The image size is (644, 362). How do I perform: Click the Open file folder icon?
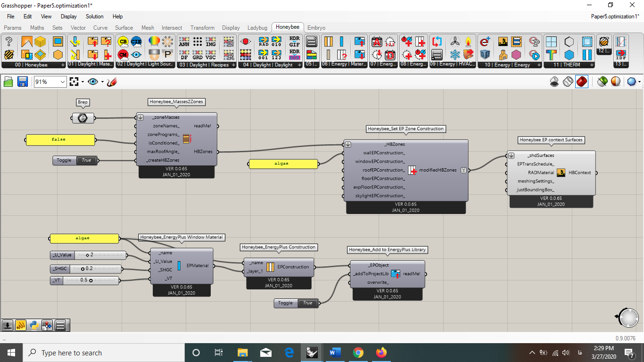coord(8,82)
